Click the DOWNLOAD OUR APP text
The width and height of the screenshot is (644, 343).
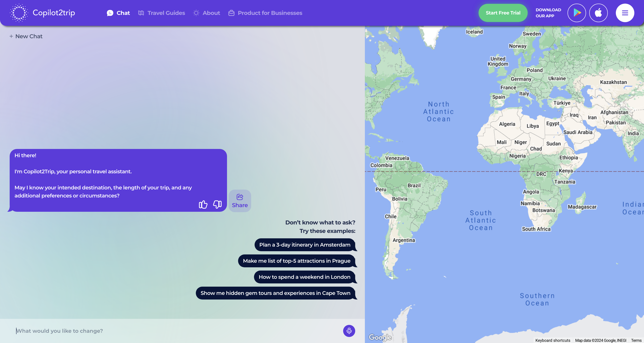tap(548, 13)
